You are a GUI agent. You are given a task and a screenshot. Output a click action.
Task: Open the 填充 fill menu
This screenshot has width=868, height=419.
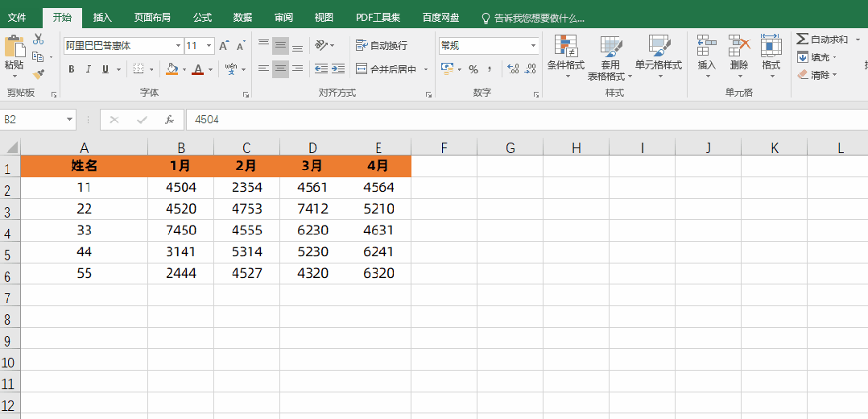click(817, 57)
